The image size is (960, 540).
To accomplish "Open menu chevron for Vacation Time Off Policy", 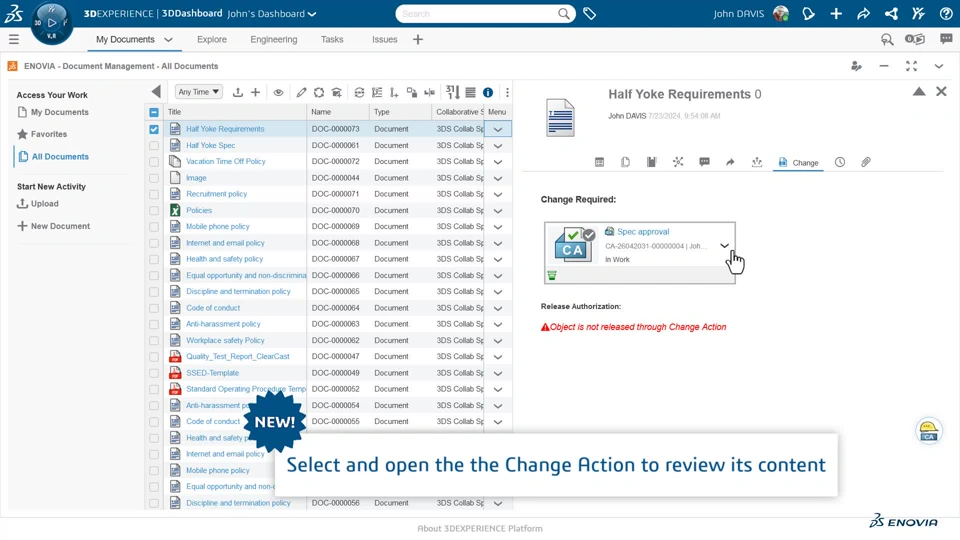I will pos(498,162).
